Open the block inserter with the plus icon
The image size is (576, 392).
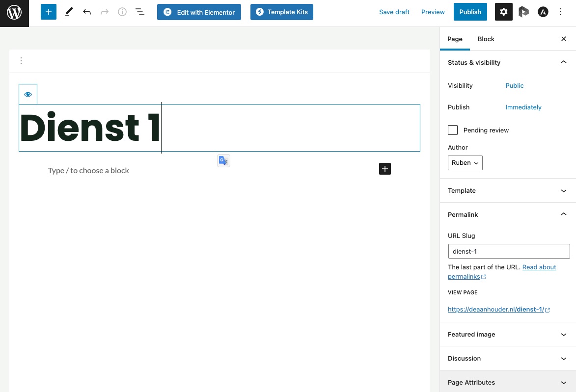48,12
